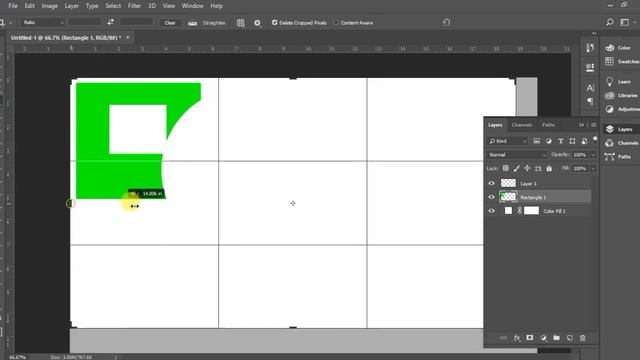Select the Rectangle 1 layer thumbnail

508,197
